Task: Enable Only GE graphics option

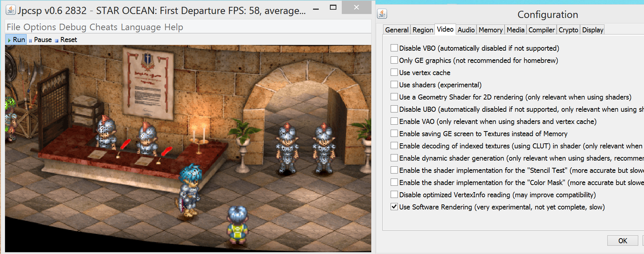Action: click(394, 60)
